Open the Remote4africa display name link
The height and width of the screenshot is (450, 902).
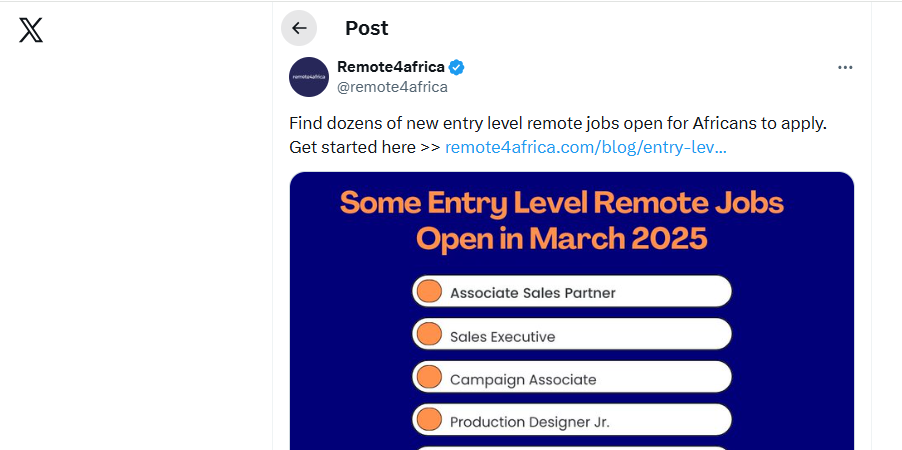click(390, 67)
